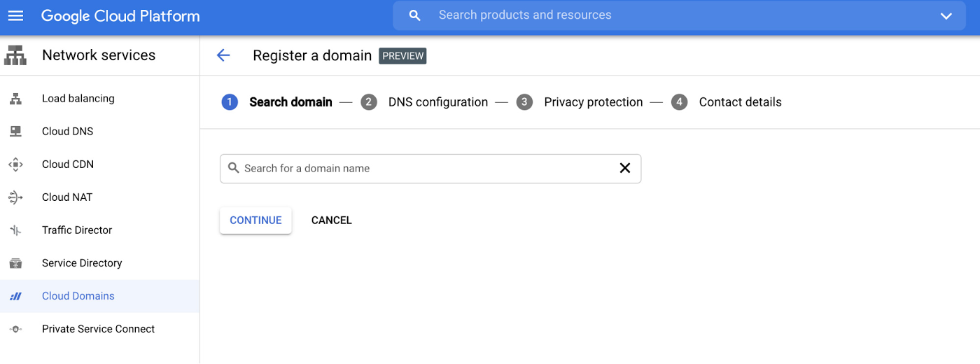Clear the domain search field

tap(625, 168)
